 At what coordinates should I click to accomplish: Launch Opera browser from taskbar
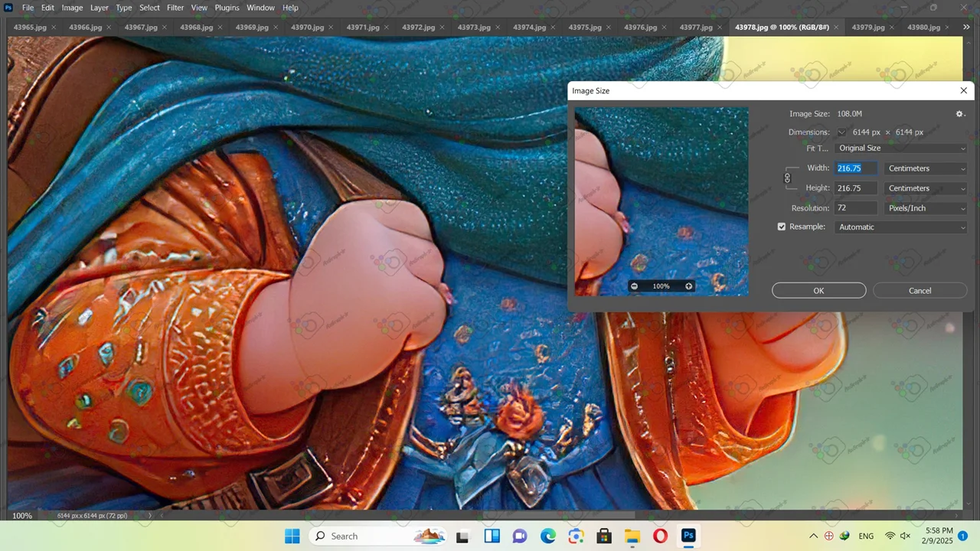point(660,536)
